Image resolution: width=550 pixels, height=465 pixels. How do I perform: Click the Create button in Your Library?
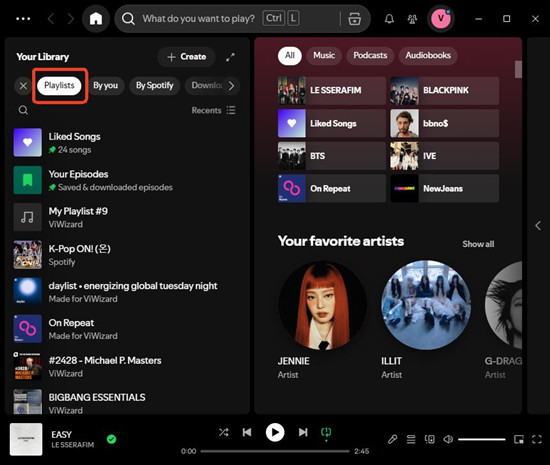coord(186,57)
